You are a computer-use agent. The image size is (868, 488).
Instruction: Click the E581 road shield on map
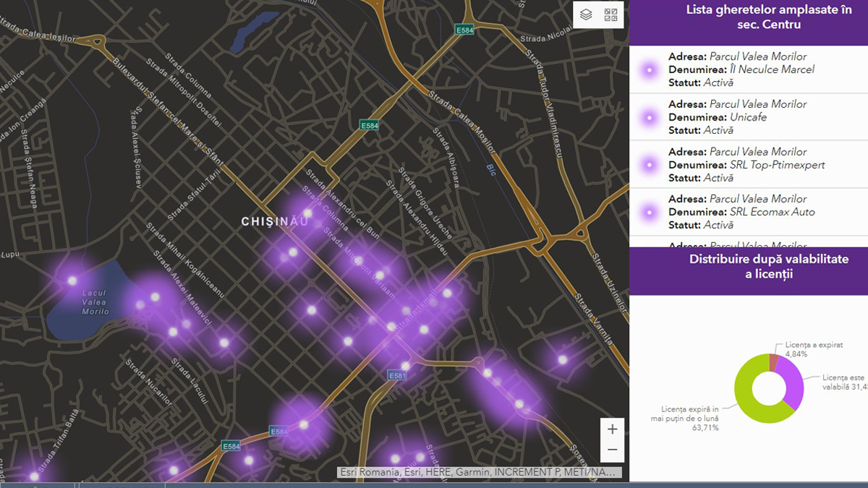[397, 376]
